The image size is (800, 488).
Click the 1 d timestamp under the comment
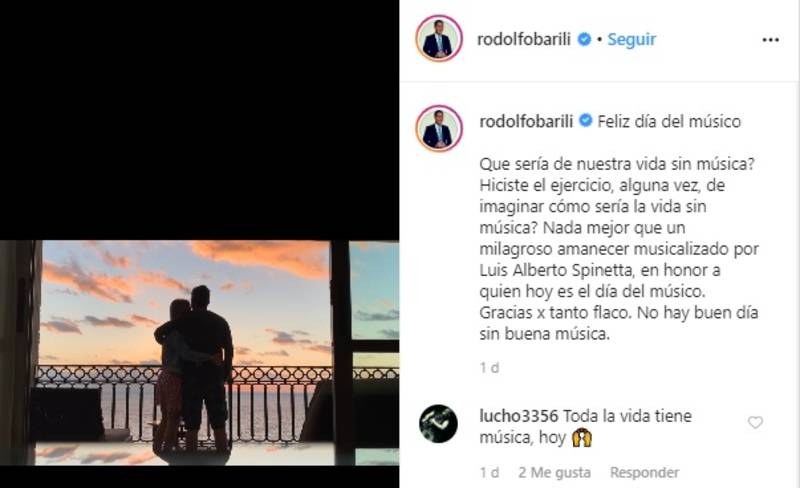(489, 473)
